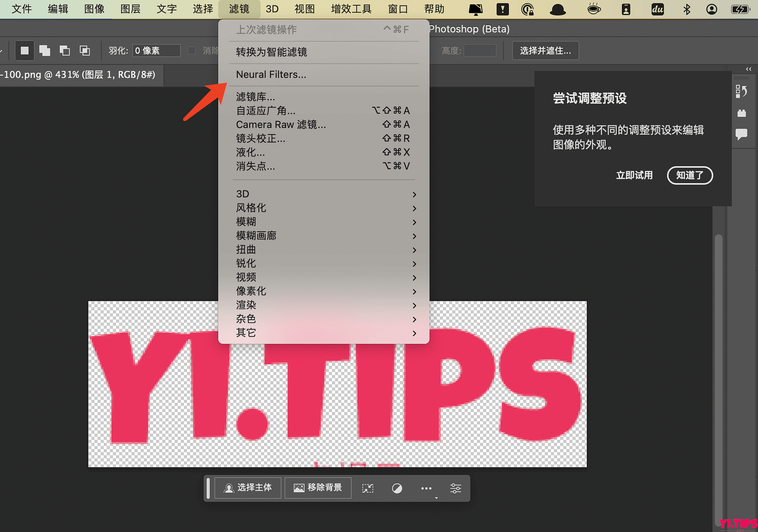Click the 知道了 button in the tip popup

[x=689, y=175]
